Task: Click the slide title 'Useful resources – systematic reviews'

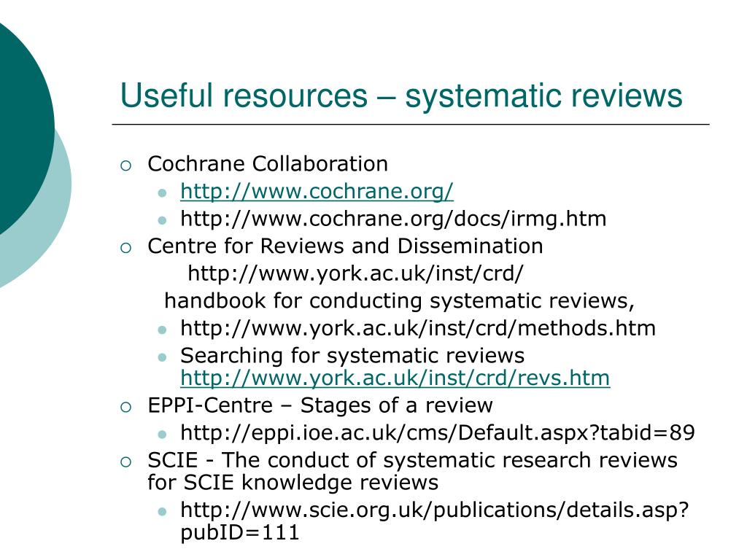Action: point(401,96)
